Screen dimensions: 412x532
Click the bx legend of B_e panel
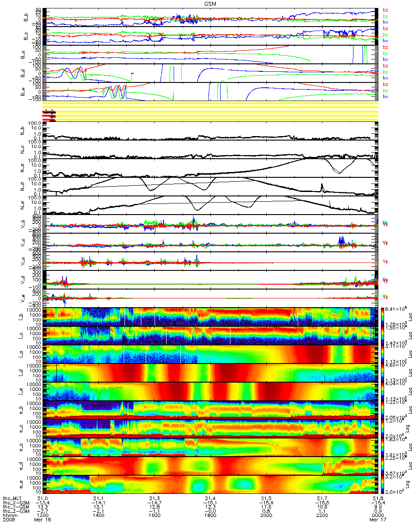pos(385,97)
